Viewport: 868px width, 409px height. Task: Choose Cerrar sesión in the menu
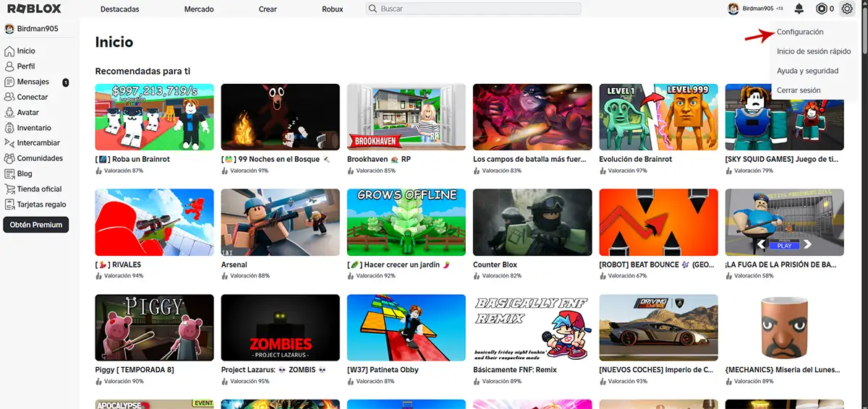[x=799, y=90]
